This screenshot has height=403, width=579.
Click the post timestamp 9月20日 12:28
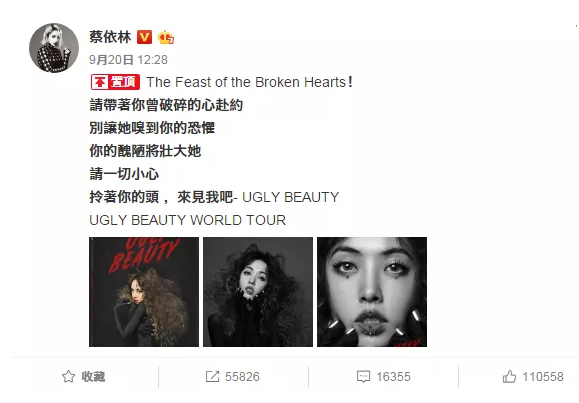point(129,60)
